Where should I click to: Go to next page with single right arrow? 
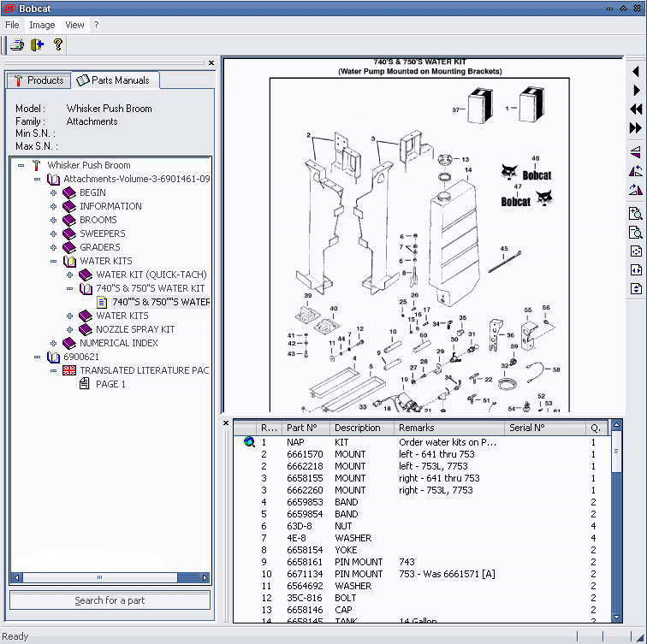click(x=636, y=91)
